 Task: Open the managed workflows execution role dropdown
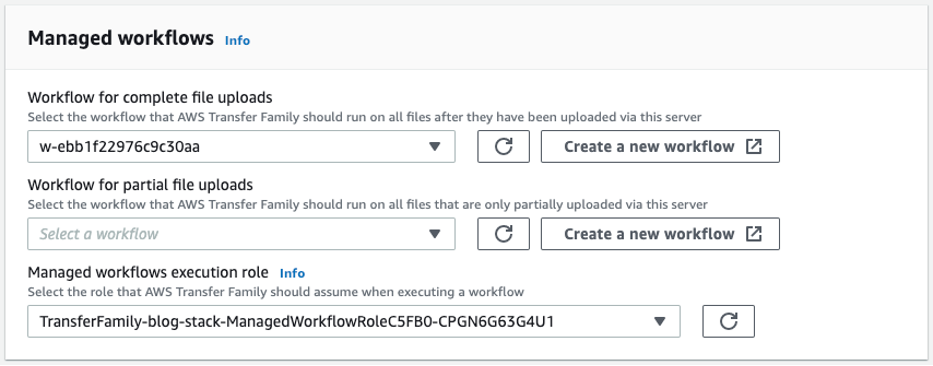click(x=354, y=321)
